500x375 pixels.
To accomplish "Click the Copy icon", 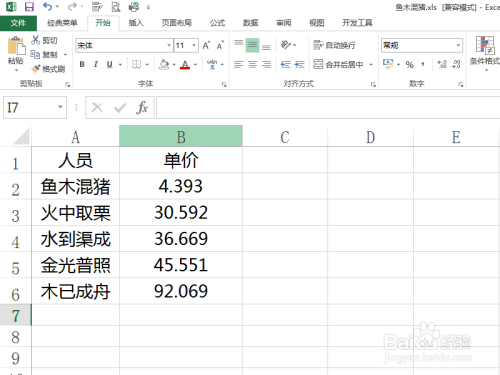I will point(35,54).
